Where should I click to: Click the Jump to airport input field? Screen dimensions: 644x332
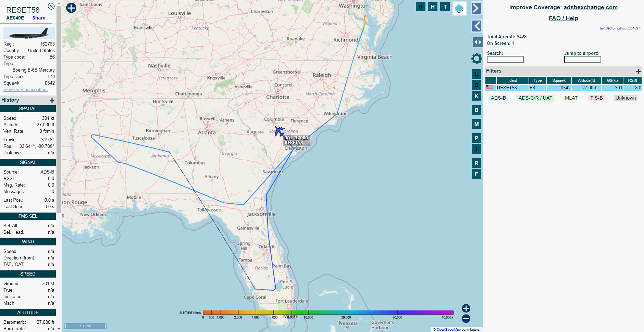[582, 60]
